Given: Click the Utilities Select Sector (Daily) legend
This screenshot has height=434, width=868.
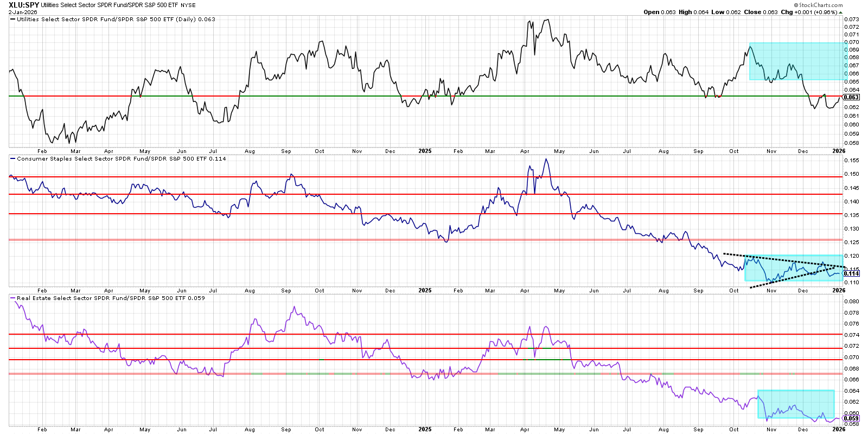Looking at the screenshot, I should pos(113,19).
